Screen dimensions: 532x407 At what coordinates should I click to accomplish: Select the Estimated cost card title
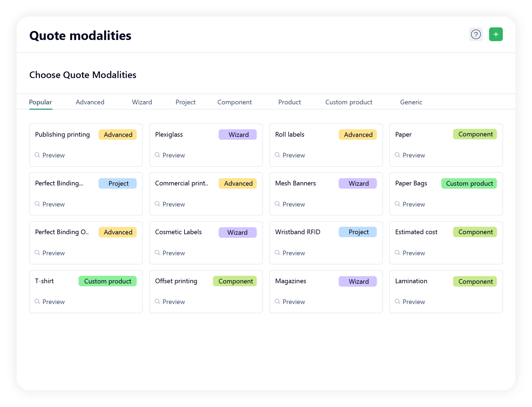point(416,232)
